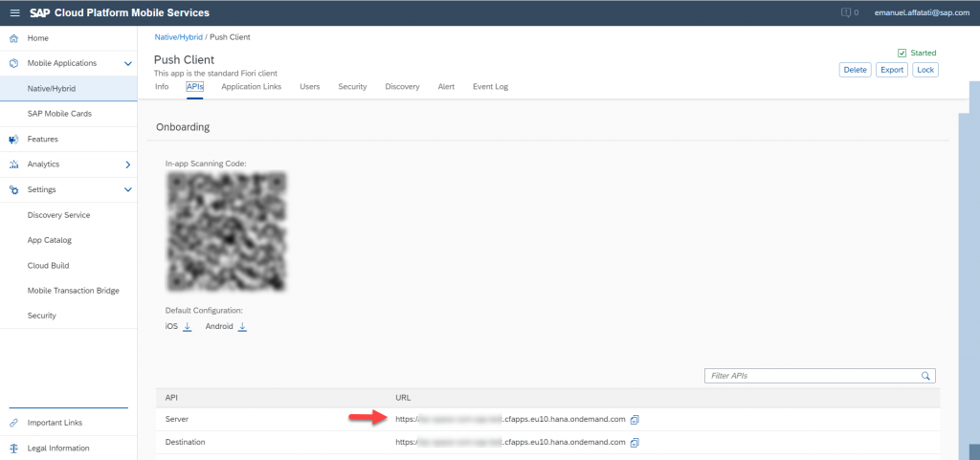The image size is (980, 460).
Task: Toggle the Started checkbox
Action: 902,53
